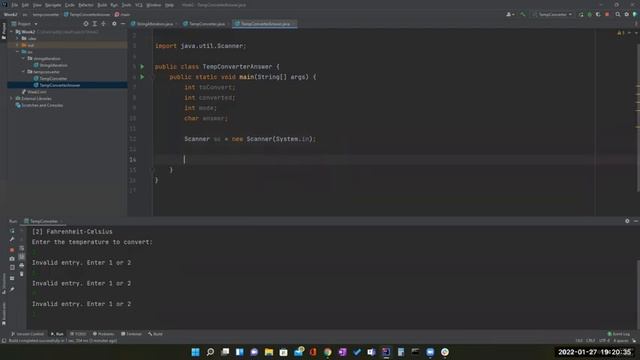Collapse the stringiteration package
Image resolution: width=640 pixels, height=360 pixels.
tap(23, 58)
